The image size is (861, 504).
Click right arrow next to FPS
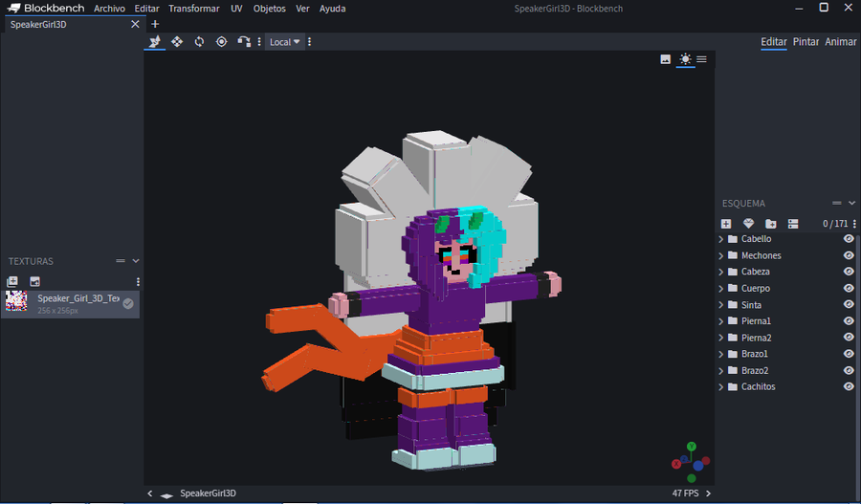(708, 493)
